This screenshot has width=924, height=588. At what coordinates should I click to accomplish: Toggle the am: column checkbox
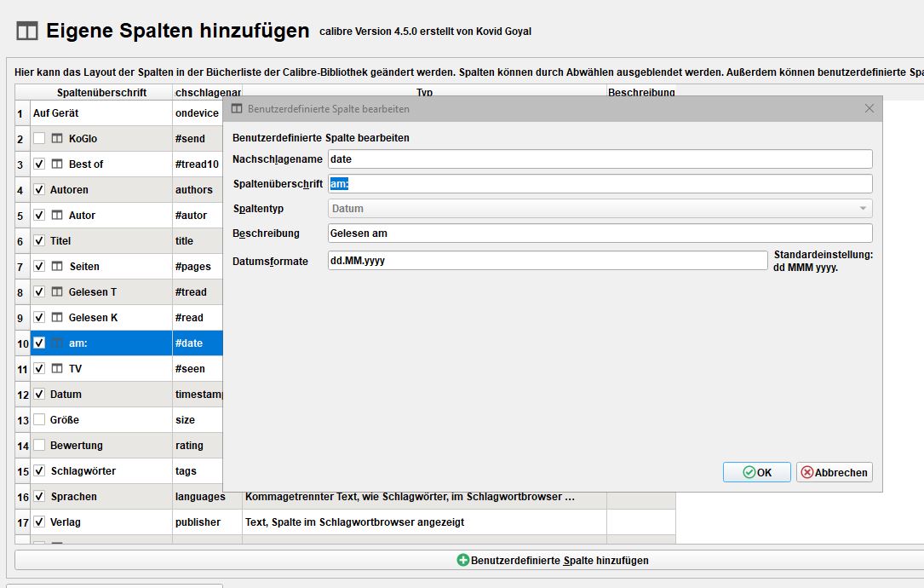(x=39, y=343)
